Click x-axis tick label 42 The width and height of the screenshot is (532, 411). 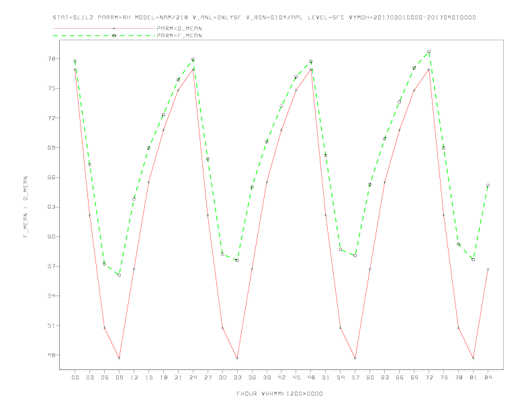click(281, 377)
